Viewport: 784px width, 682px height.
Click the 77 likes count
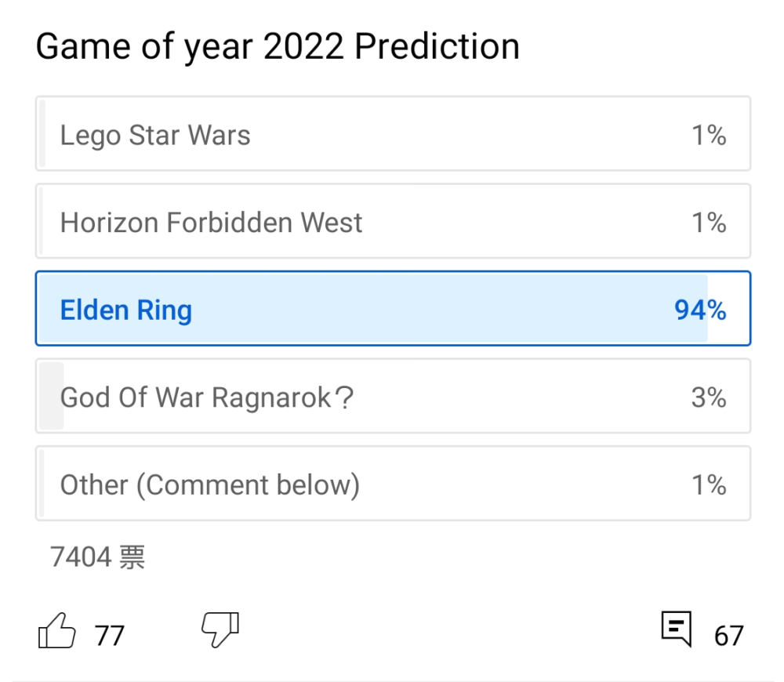coord(110,636)
